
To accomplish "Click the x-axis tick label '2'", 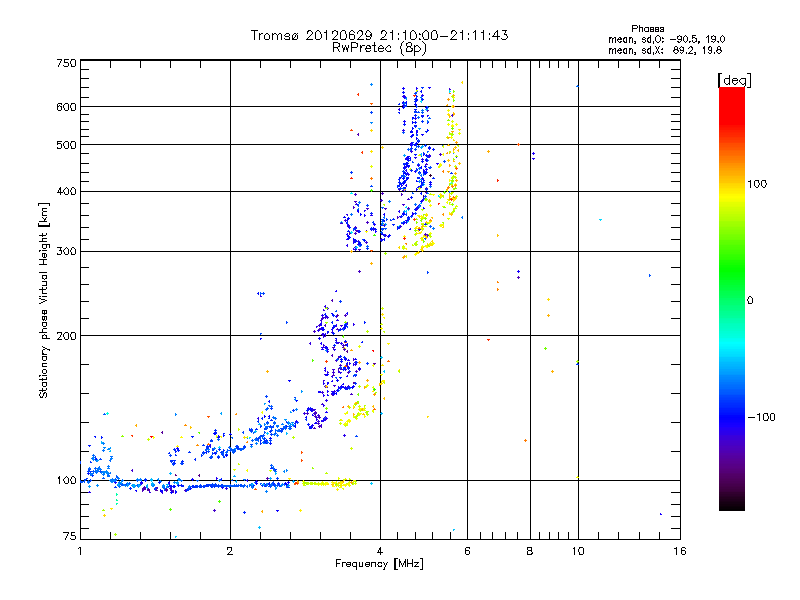I will pyautogui.click(x=230, y=551).
